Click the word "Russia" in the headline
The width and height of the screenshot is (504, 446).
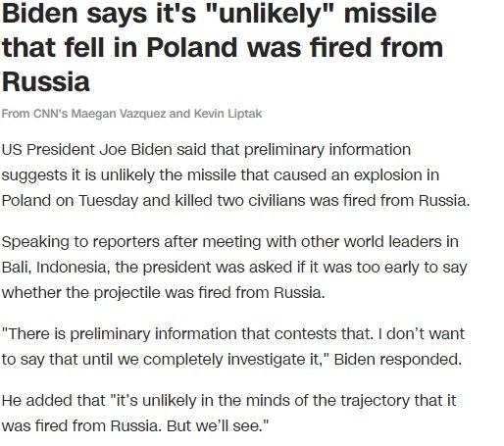(x=46, y=81)
